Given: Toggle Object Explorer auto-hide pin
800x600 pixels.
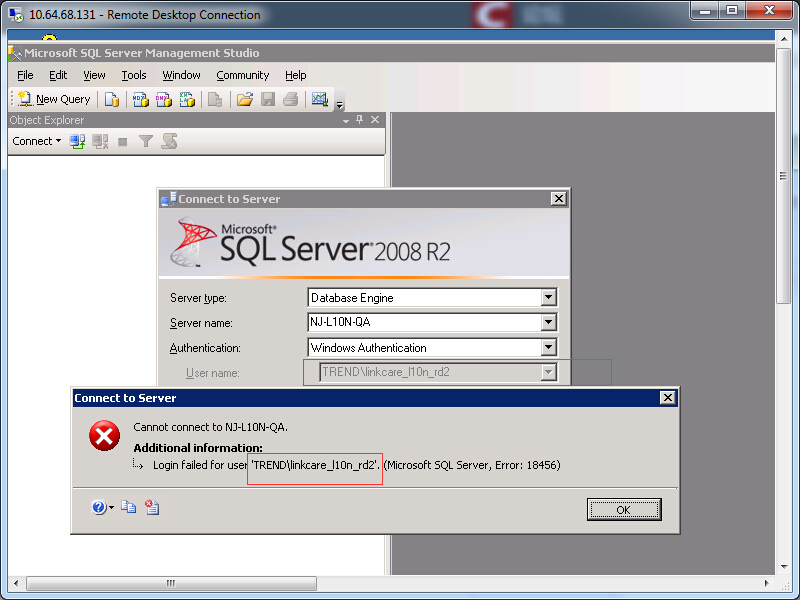Looking at the screenshot, I should (360, 119).
